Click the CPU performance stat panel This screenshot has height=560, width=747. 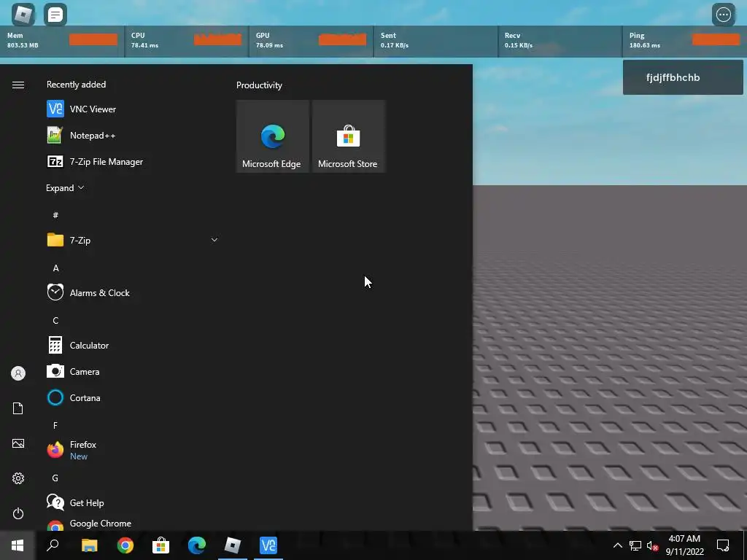tap(186, 41)
